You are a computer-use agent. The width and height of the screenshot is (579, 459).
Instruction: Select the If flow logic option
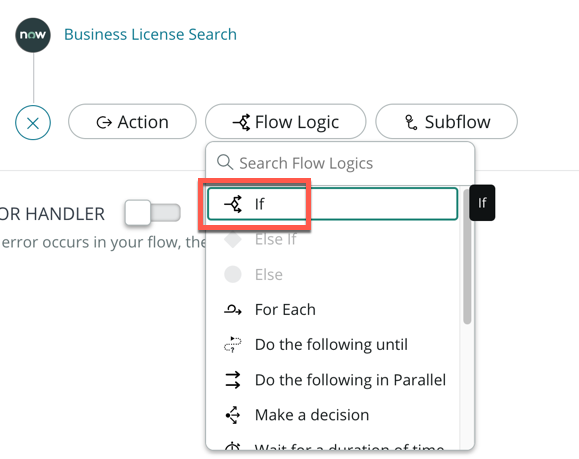point(332,204)
